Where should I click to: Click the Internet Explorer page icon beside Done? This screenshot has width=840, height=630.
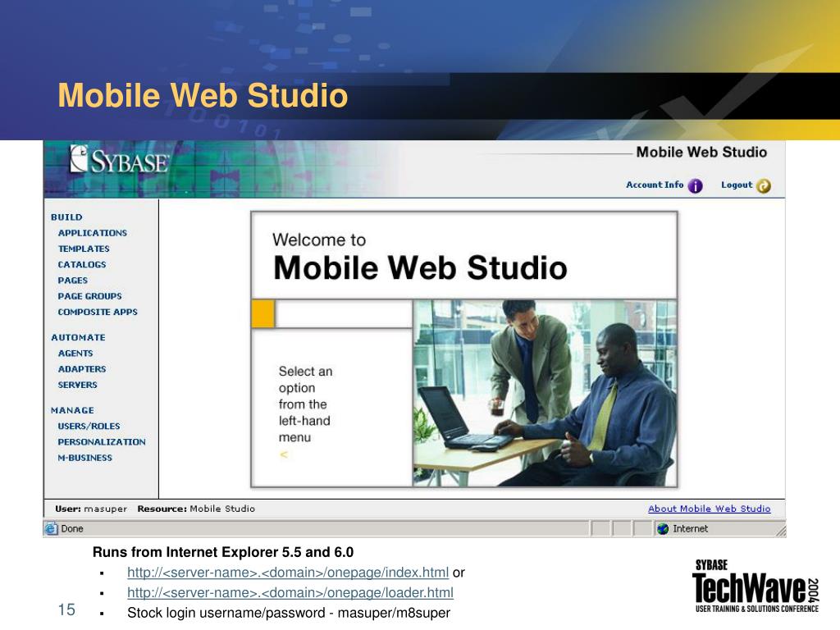pyautogui.click(x=52, y=529)
